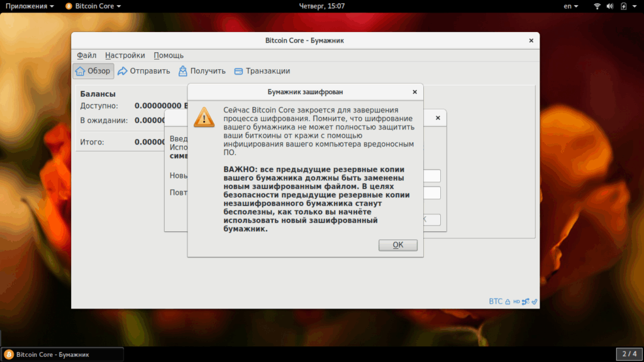Viewport: 644px width, 362px height.
Task: Click the volume speaker icon in top bar
Action: tap(610, 6)
